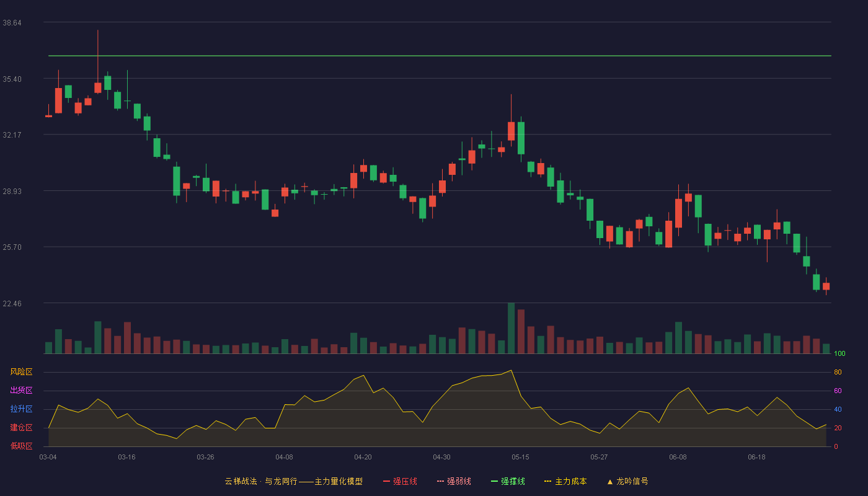Click the 低吸区 zone label
This screenshot has height=496, width=868.
click(x=22, y=446)
